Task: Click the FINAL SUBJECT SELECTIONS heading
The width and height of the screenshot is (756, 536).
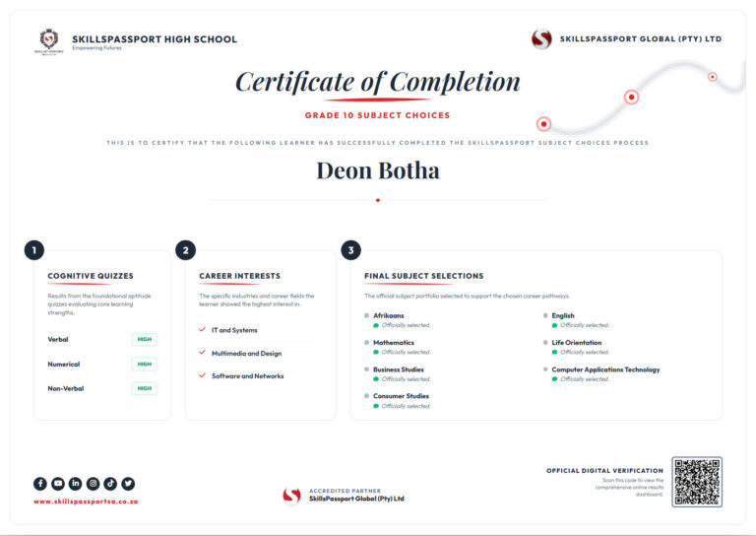Action: point(424,276)
